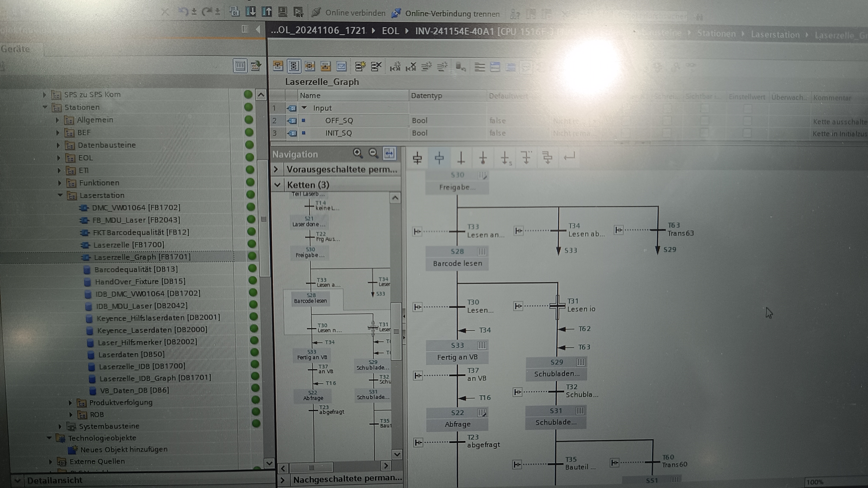
Task: Open an alternative branch tool
Action: point(526,157)
